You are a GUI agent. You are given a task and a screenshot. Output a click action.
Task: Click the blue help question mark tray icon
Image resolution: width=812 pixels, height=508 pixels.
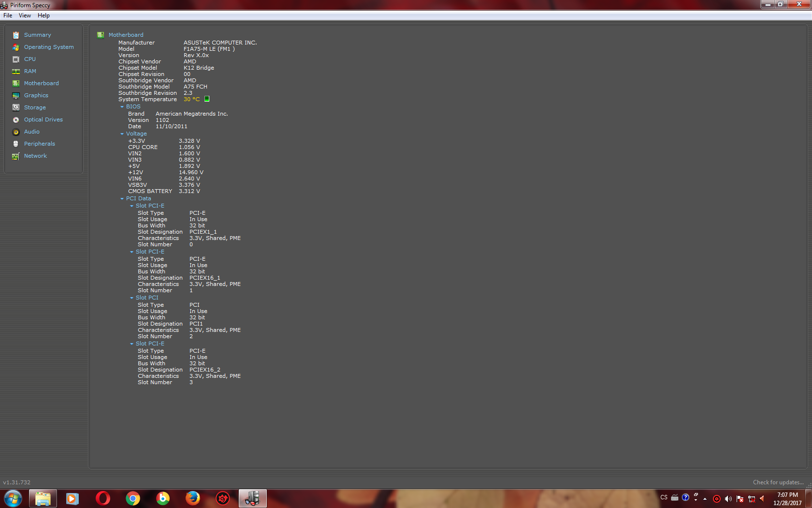tap(685, 497)
